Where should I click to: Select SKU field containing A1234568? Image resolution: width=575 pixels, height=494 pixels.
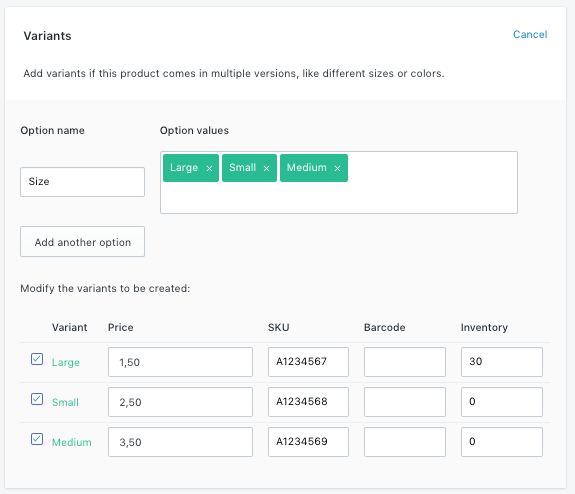[x=308, y=402]
